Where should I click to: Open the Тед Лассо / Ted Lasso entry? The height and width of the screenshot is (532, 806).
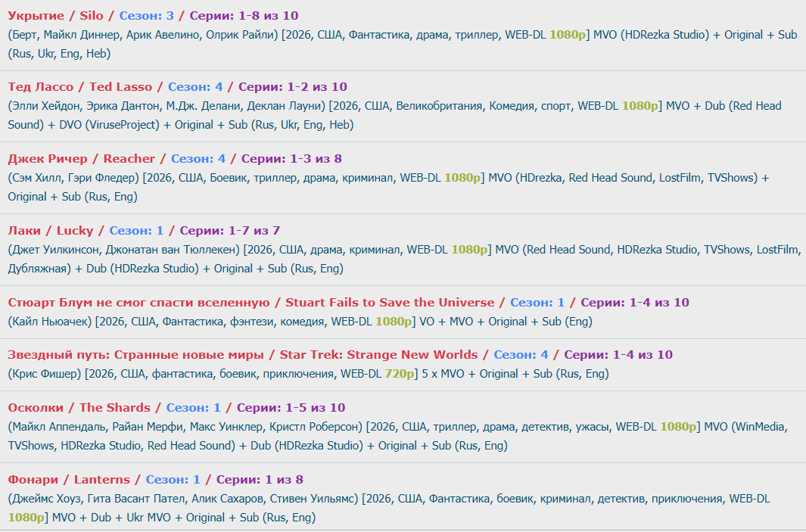tap(79, 87)
